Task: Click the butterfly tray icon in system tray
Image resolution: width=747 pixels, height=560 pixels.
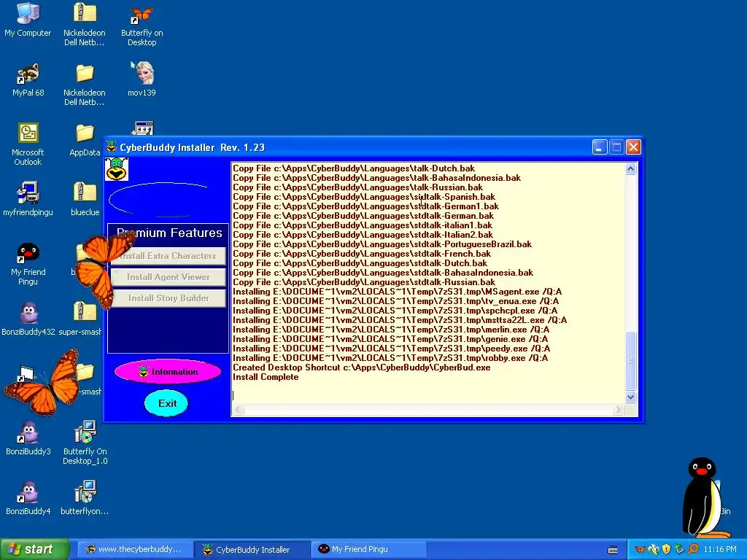Action: point(640,550)
